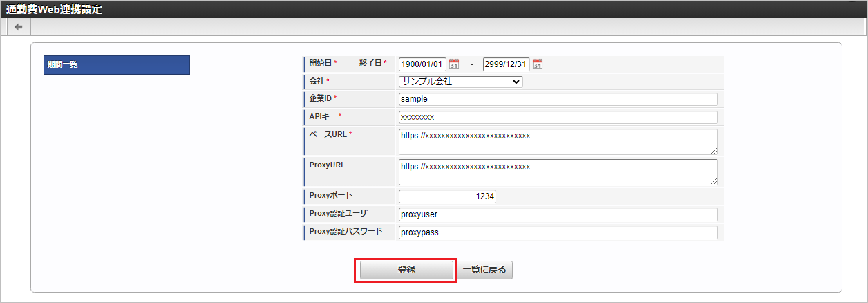Click the ベースURL text area
Viewport: 868px width, 303px height.
[x=558, y=141]
